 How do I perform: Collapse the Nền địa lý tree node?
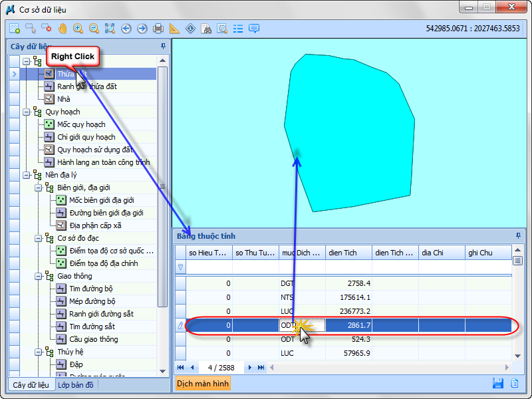pos(27,175)
